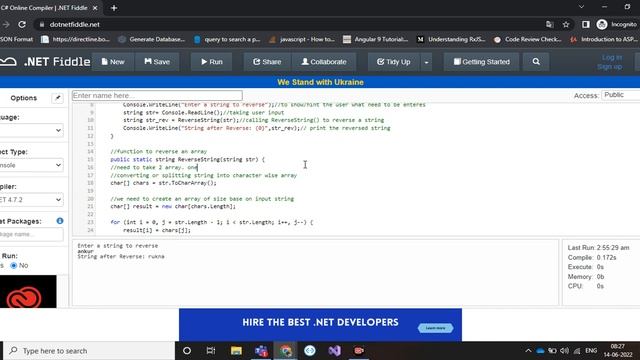Viewport: 640px width, 360px height.
Task: Start a Collaborate session
Action: tap(324, 62)
